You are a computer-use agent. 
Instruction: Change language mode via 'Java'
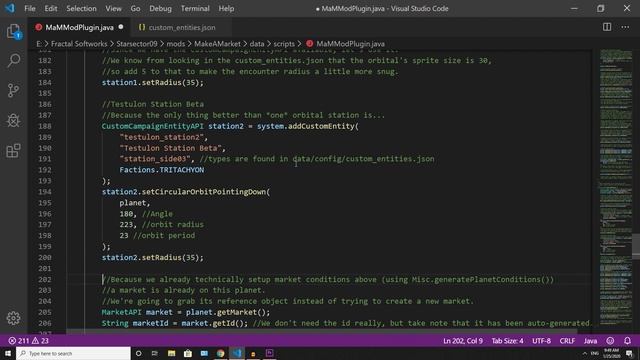tap(590, 341)
